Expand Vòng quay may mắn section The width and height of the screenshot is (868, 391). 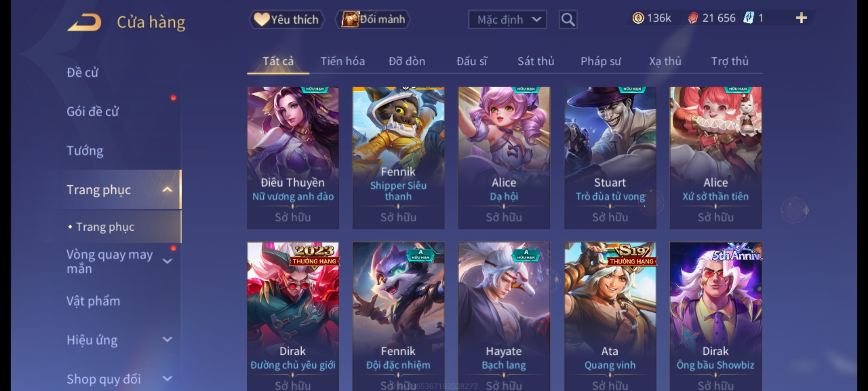tap(167, 261)
